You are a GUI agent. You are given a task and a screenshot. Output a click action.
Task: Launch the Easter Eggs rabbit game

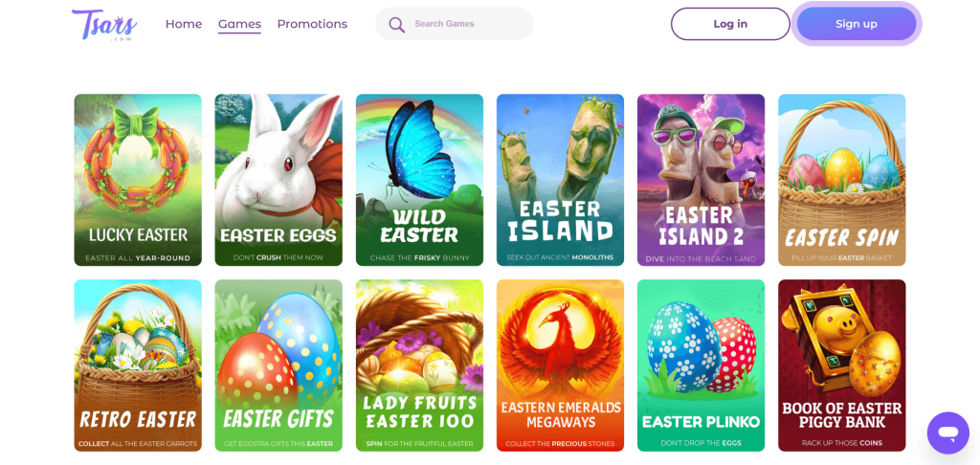click(x=278, y=180)
